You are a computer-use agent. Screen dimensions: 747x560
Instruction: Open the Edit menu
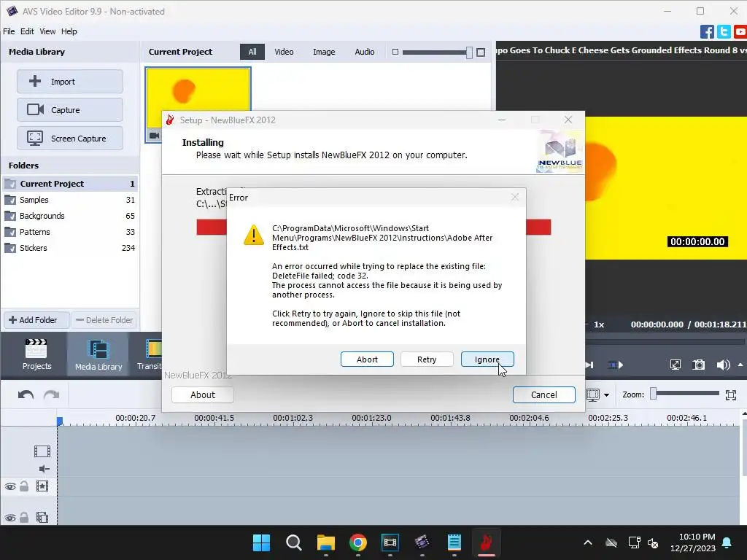tap(27, 31)
